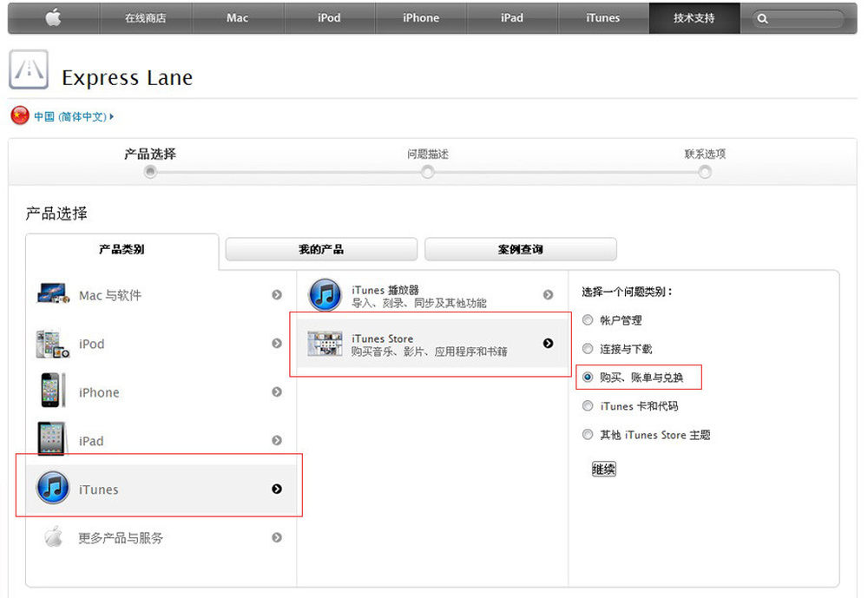Image resolution: width=868 pixels, height=598 pixels.
Task: Click the Express Lane heading
Action: [x=128, y=77]
